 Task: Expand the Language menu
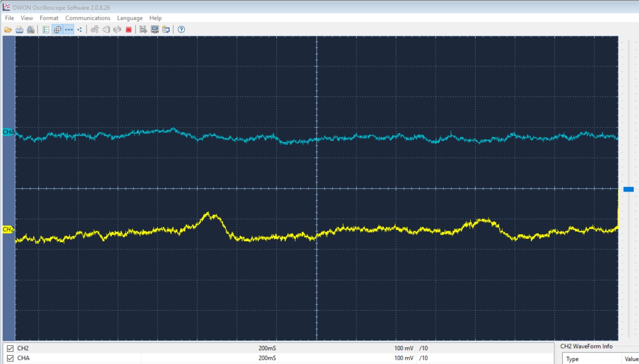(130, 18)
